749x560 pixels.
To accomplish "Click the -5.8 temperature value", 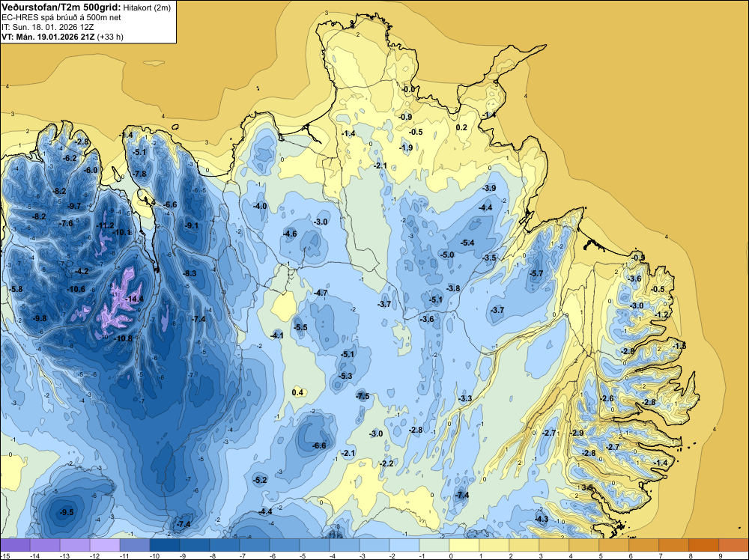I will tap(16, 289).
